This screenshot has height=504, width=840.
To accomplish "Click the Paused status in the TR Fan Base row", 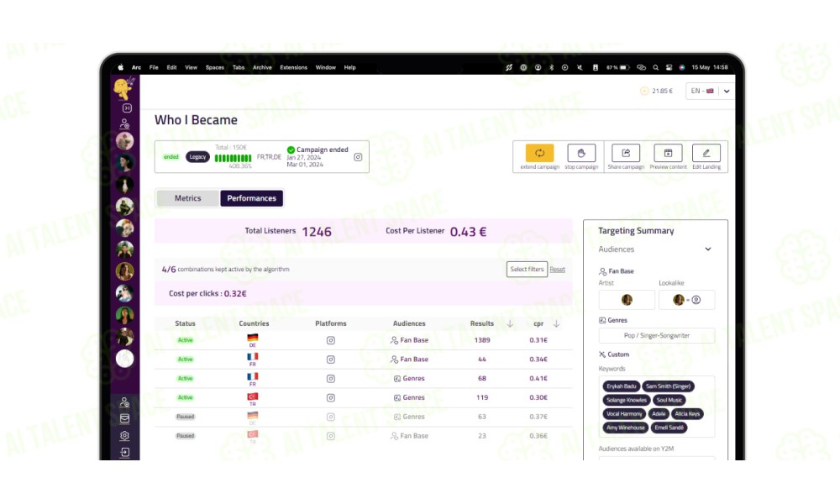I will click(186, 436).
